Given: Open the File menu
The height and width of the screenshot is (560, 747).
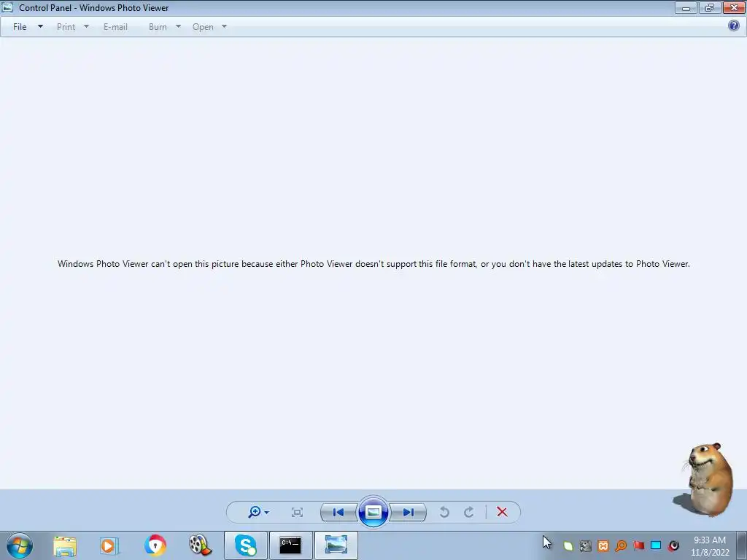Looking at the screenshot, I should [x=20, y=27].
